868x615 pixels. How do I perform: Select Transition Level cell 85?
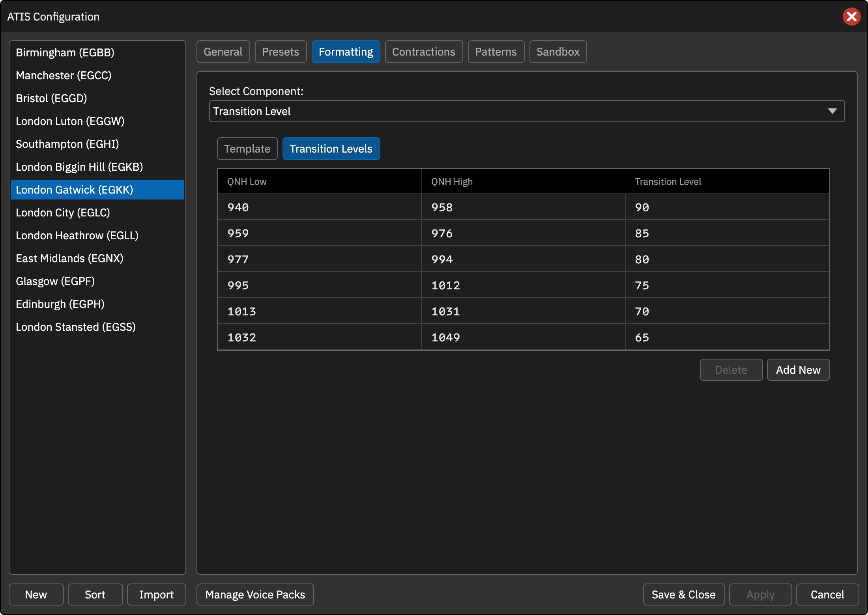728,233
